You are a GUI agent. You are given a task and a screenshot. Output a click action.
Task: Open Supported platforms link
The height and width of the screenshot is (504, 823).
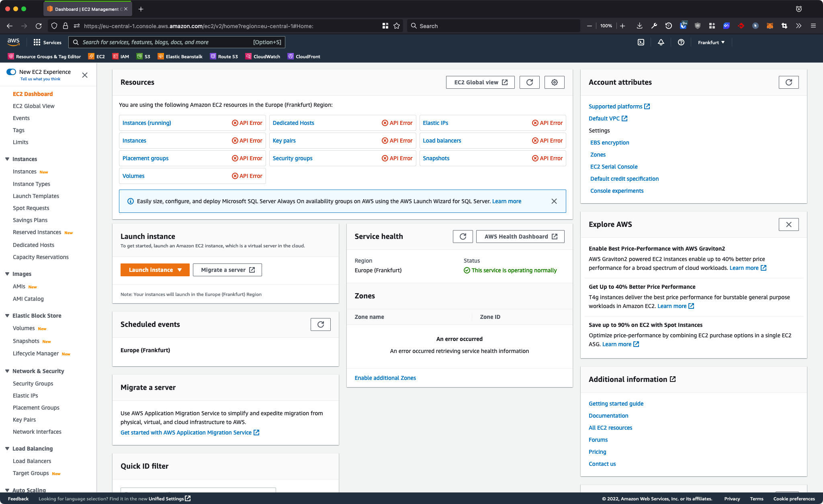[x=619, y=106]
